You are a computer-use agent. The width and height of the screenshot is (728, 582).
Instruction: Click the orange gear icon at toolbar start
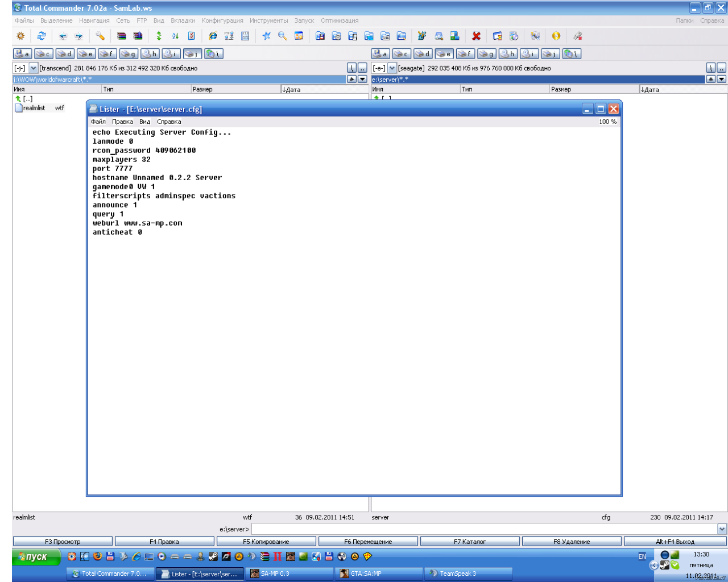tap(20, 36)
